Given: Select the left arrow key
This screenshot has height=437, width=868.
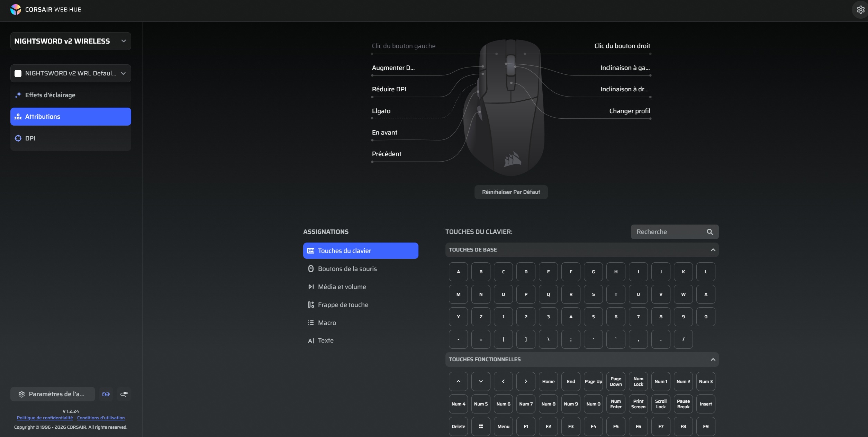Looking at the screenshot, I should click(503, 382).
